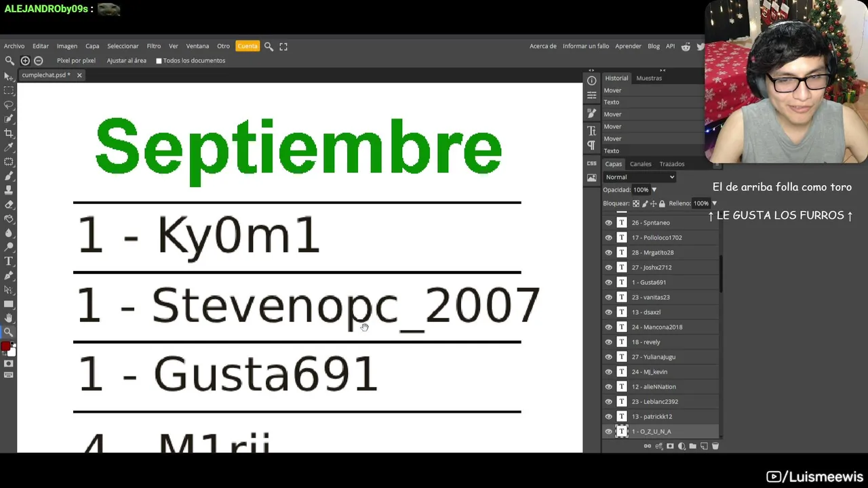Hide the 1 - O_Z_U_N_A layer
The image size is (868, 488).
coord(608,431)
